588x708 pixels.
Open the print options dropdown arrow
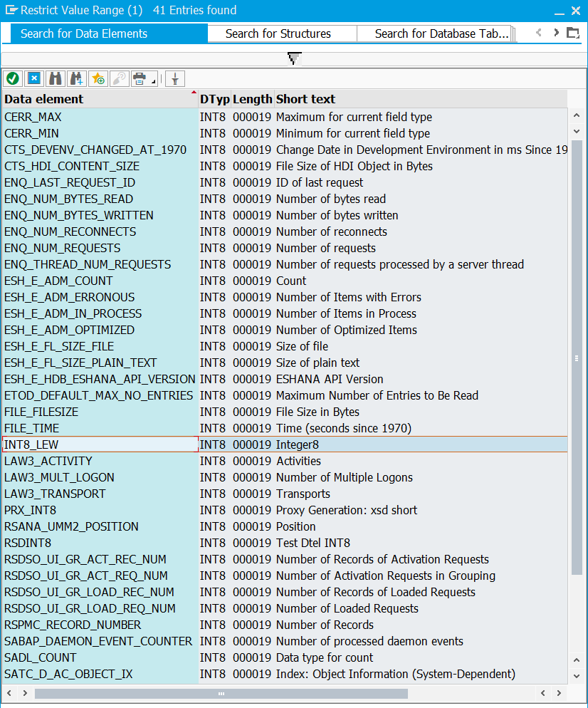pyautogui.click(x=154, y=82)
